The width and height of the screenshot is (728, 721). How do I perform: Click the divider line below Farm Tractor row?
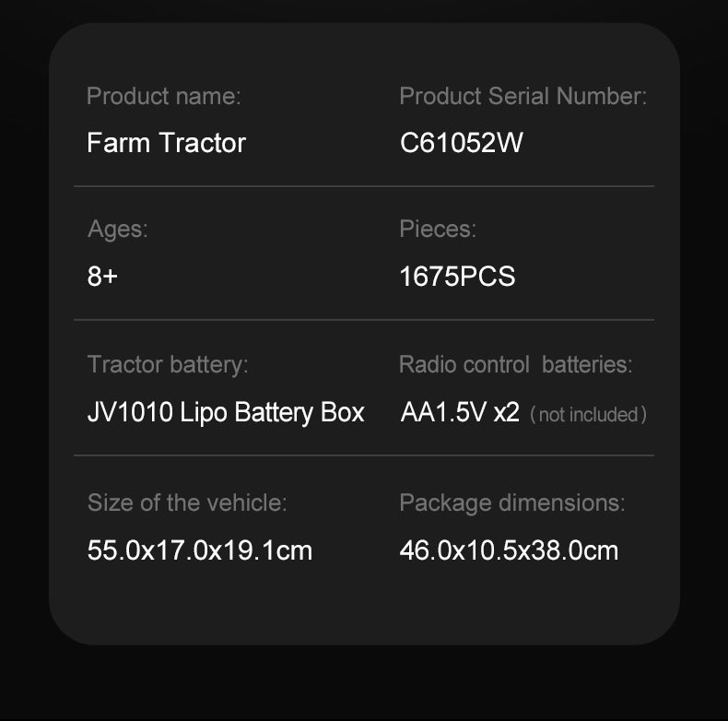[364, 186]
